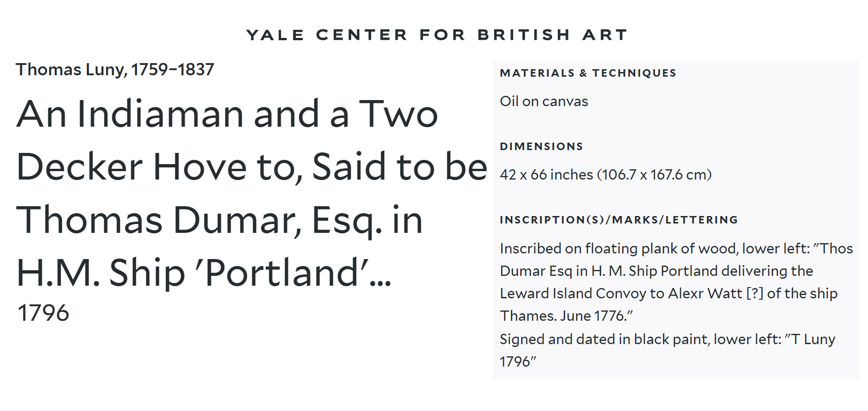Click the 'Thames. June 1776.' text

[x=566, y=316]
